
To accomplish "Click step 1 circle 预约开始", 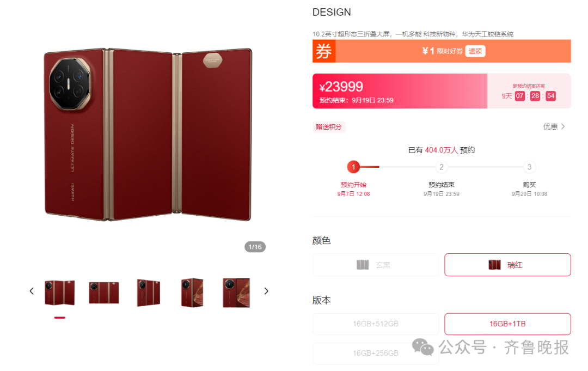I will [353, 167].
